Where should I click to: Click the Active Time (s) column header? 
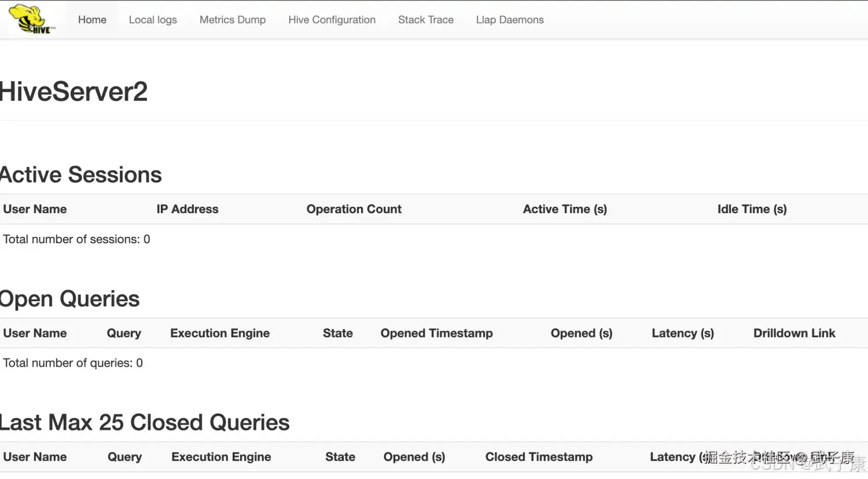tap(565, 209)
